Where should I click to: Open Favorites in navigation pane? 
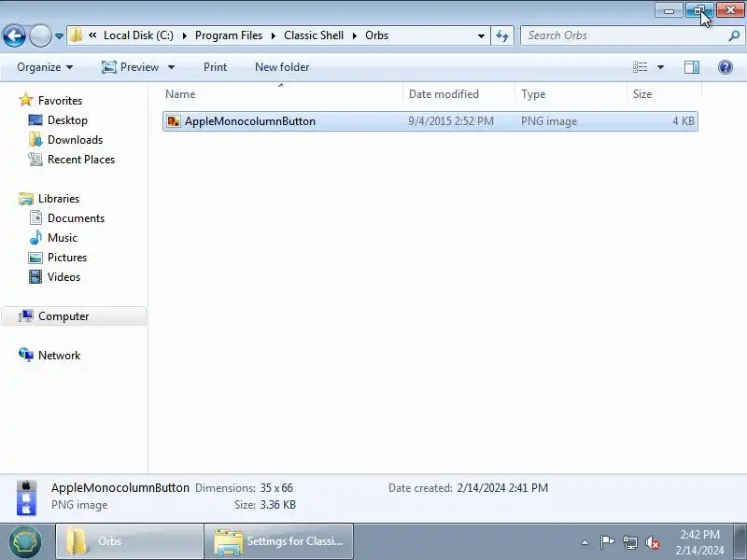pos(60,101)
